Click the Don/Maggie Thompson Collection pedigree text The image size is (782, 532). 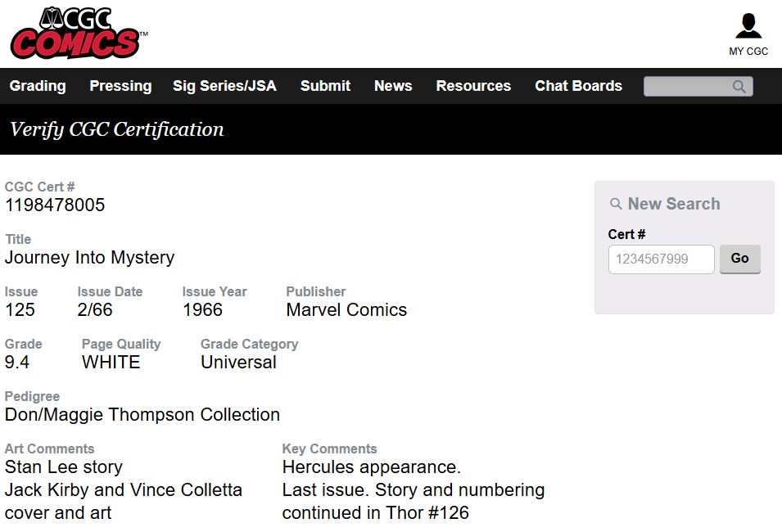[142, 415]
